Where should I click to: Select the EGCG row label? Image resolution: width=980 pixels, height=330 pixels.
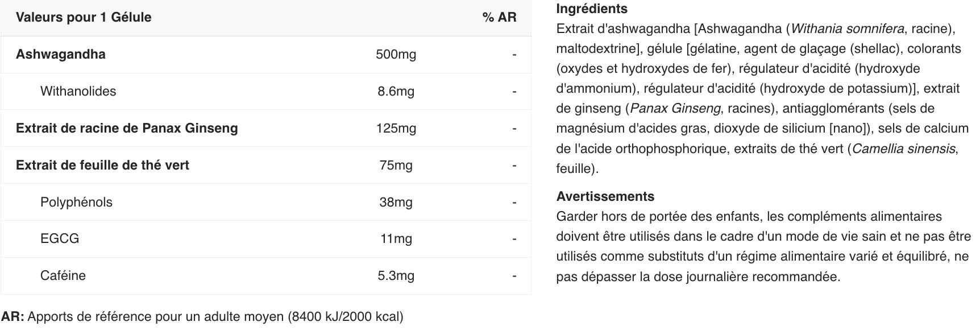[x=60, y=238]
